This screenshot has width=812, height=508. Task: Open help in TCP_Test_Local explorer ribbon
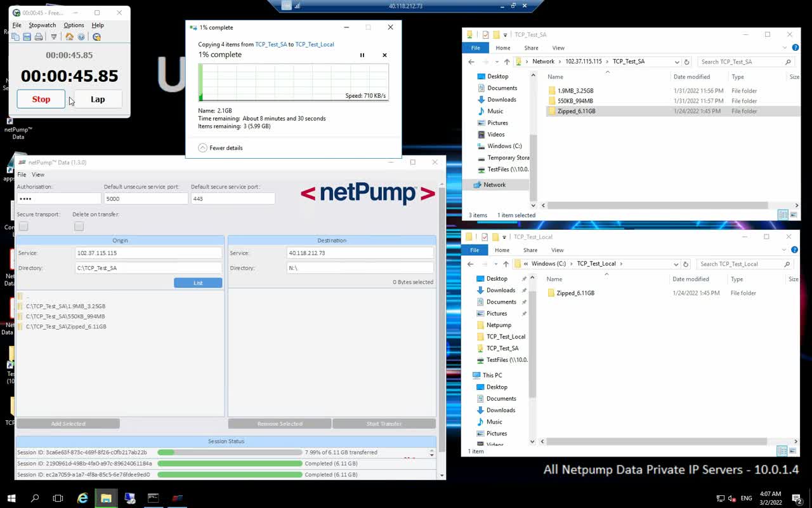click(794, 250)
